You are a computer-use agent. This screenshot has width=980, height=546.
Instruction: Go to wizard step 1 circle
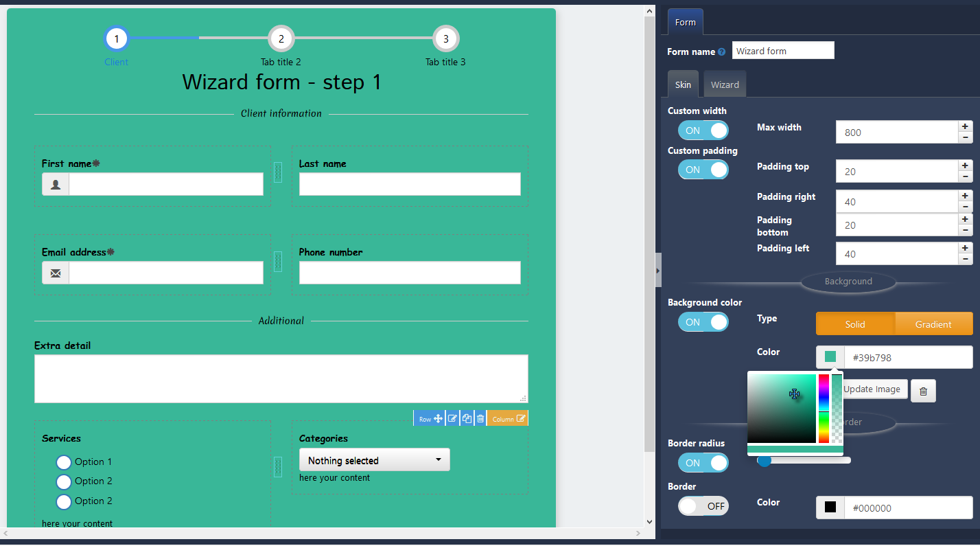pyautogui.click(x=117, y=38)
